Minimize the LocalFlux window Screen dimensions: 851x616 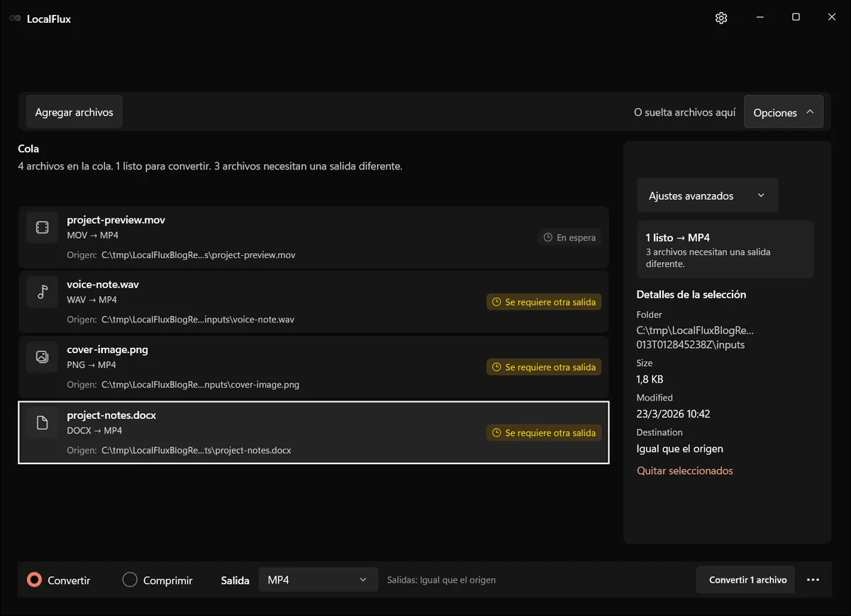[760, 18]
